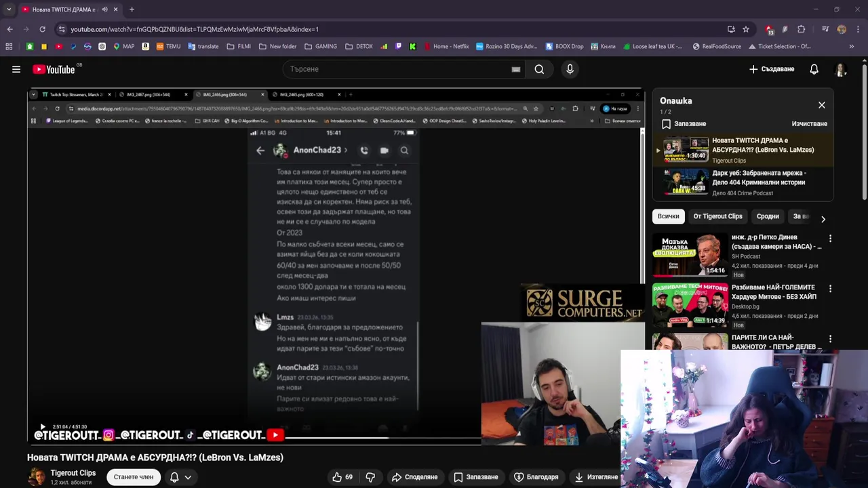Viewport: 868px width, 488px height.
Task: Click the Споделяне share button
Action: tap(415, 477)
